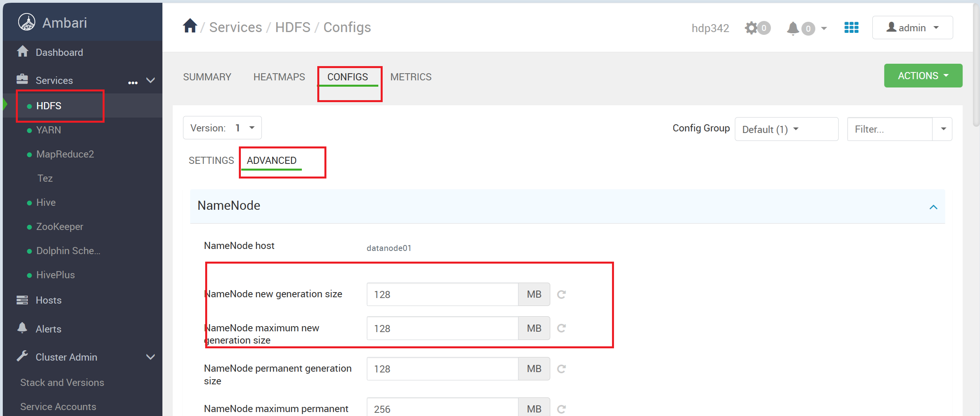The image size is (980, 416).
Task: Undo NameNode maximum permanent generation size value
Action: click(x=561, y=409)
